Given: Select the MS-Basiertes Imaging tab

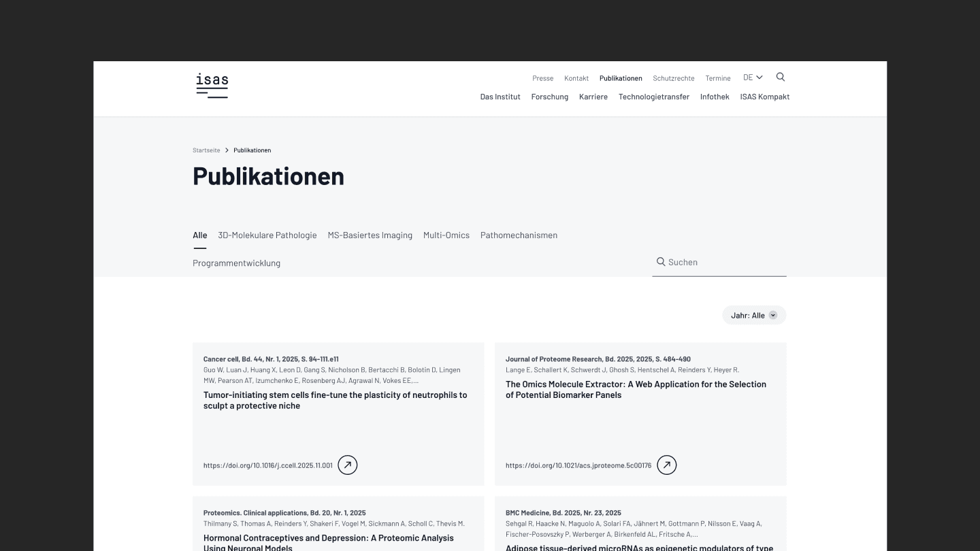Looking at the screenshot, I should pos(370,235).
